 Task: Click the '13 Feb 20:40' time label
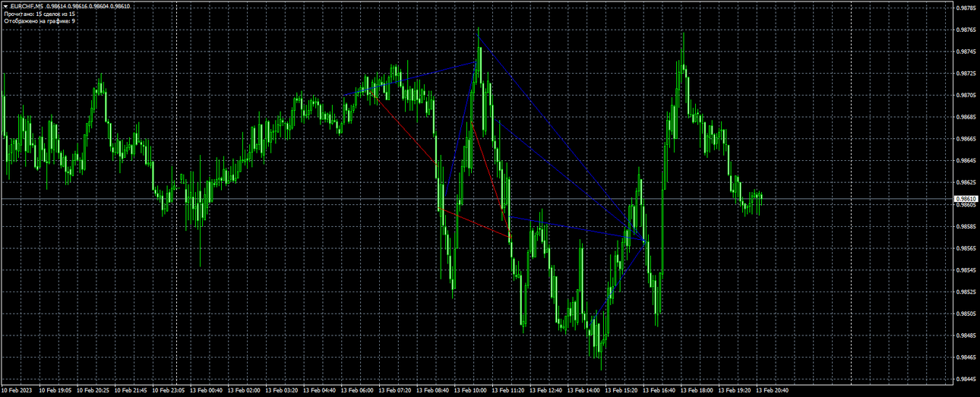click(x=772, y=390)
